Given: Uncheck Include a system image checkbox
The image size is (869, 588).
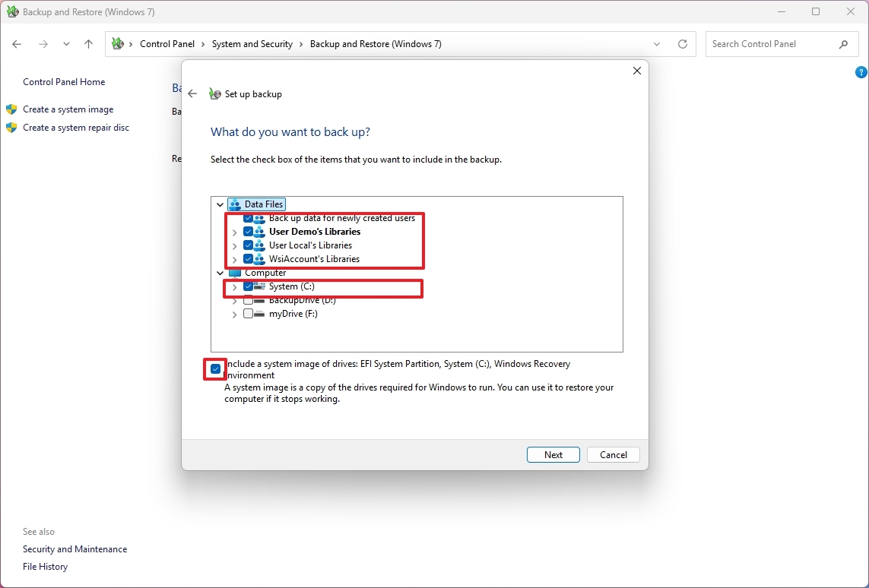Looking at the screenshot, I should tap(216, 368).
